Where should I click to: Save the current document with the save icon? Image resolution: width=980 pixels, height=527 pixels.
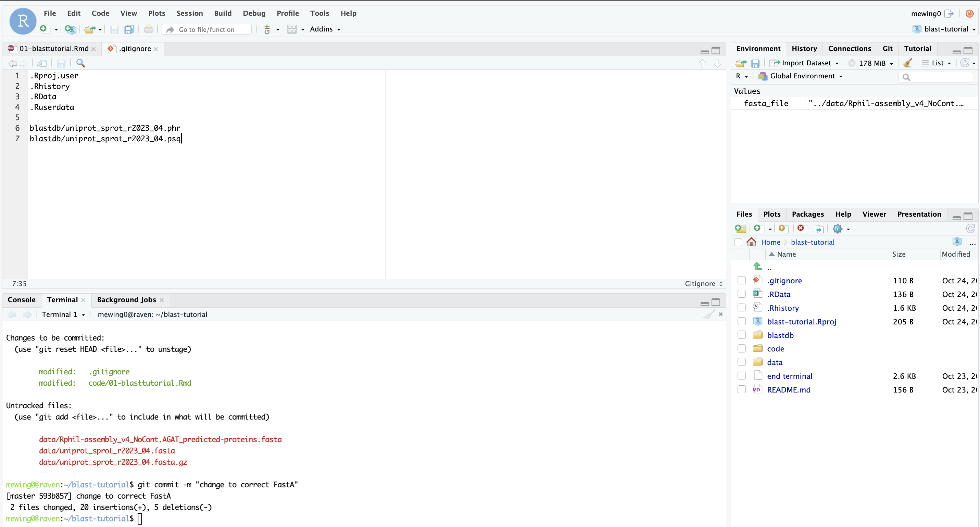[114, 29]
